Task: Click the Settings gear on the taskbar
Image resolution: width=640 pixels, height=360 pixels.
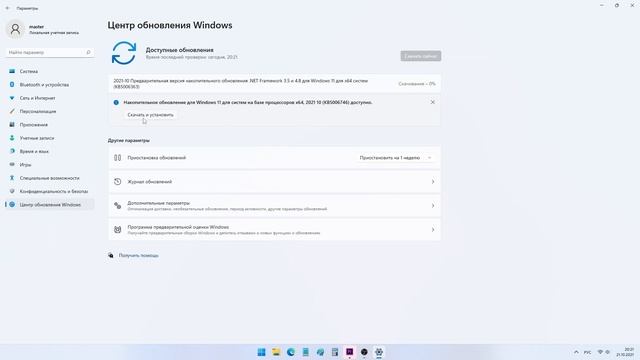Action: click(x=379, y=352)
